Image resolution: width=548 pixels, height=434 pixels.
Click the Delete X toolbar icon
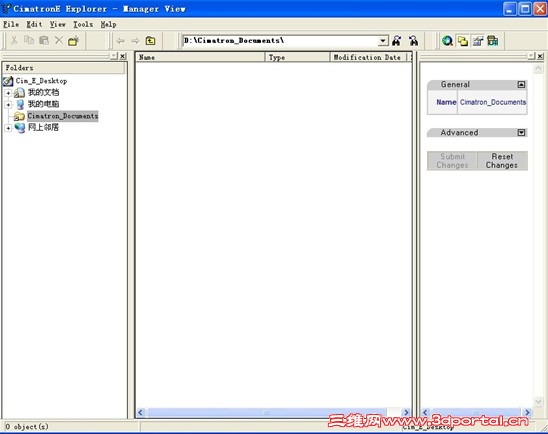pos(59,41)
